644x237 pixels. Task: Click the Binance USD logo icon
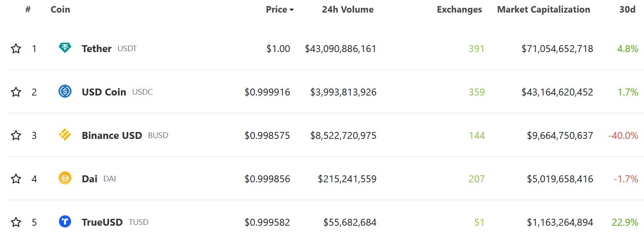65,135
